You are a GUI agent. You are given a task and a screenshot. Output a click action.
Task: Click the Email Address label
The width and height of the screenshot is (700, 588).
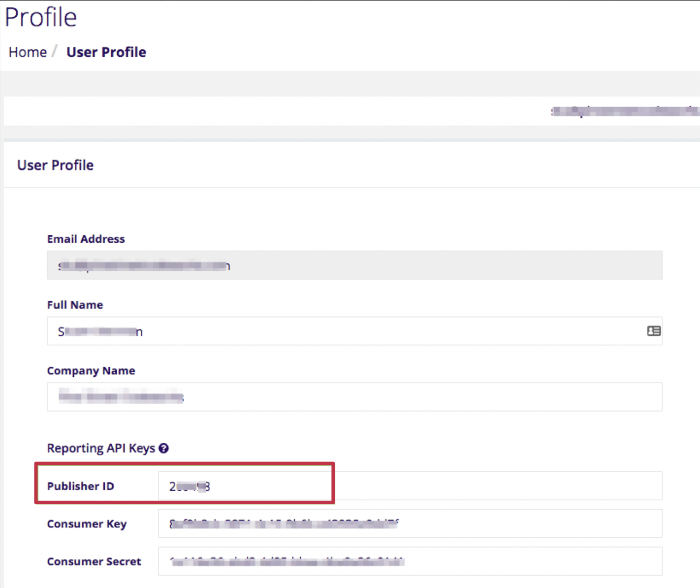86,238
